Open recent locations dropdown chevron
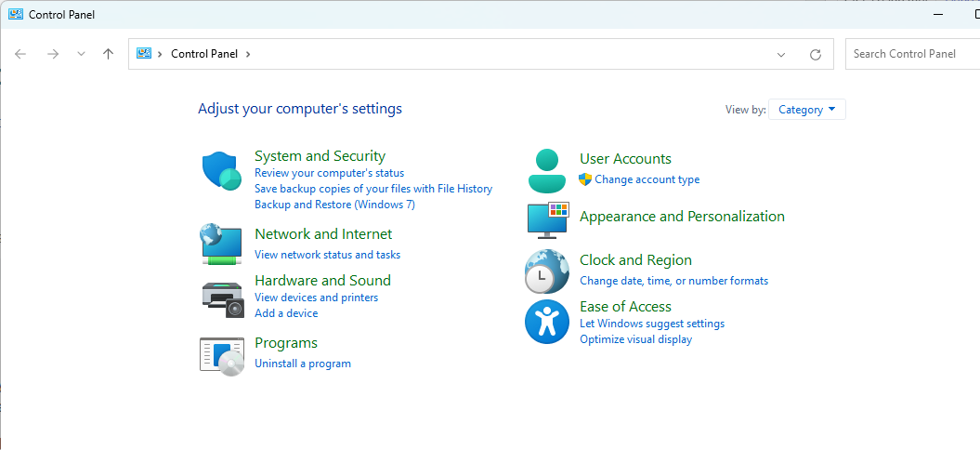This screenshot has height=450, width=980. pyautogui.click(x=81, y=54)
